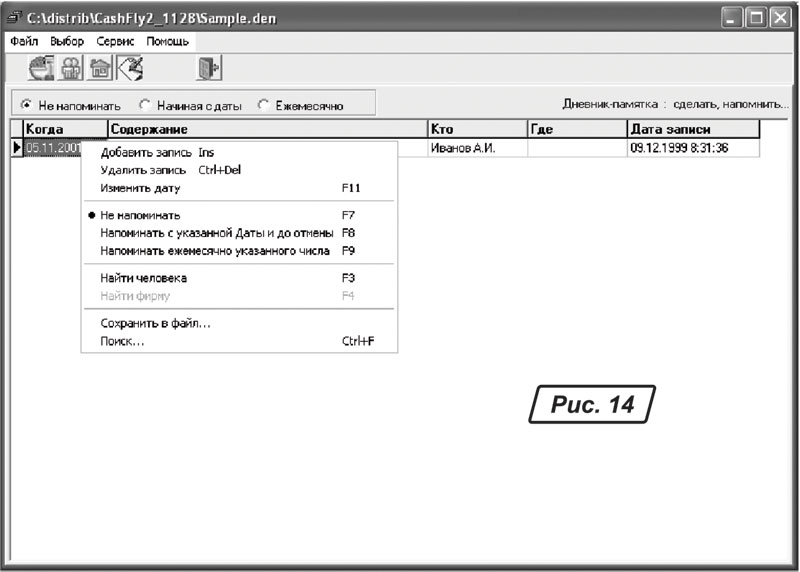Viewport: 800px width, 572px height.
Task: Select 'Напоминать ежемесячно указанного числа' menu item
Action: click(x=215, y=251)
